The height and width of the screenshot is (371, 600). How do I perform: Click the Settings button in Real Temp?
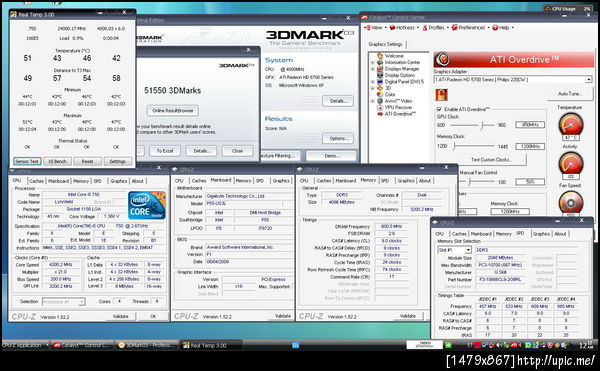[x=117, y=161]
